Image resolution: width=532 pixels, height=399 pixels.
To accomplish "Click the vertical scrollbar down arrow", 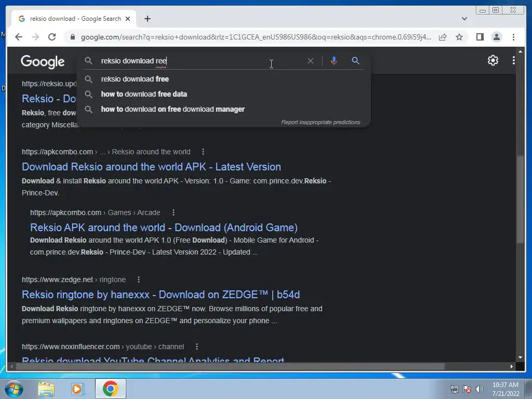I will pos(520,357).
